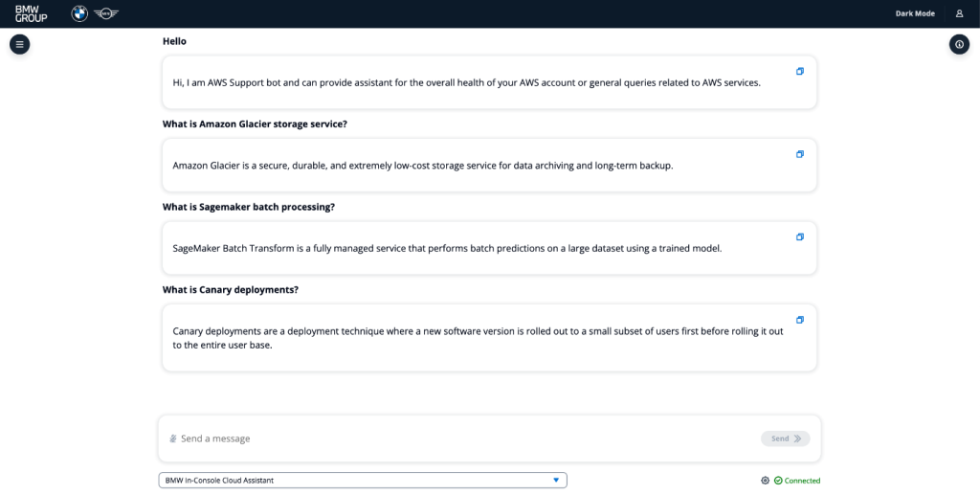Screen dimensions: 980x494
Task: Open the info panel icon
Action: [959, 44]
